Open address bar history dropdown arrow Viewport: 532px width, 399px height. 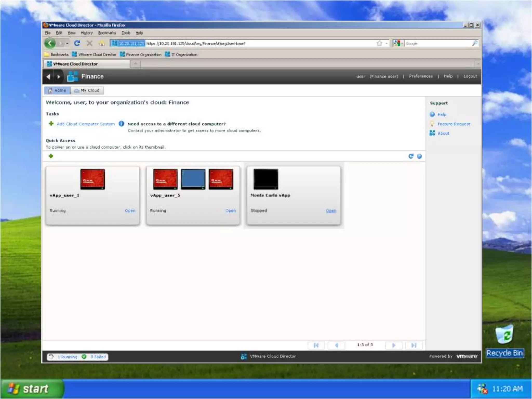(387, 43)
